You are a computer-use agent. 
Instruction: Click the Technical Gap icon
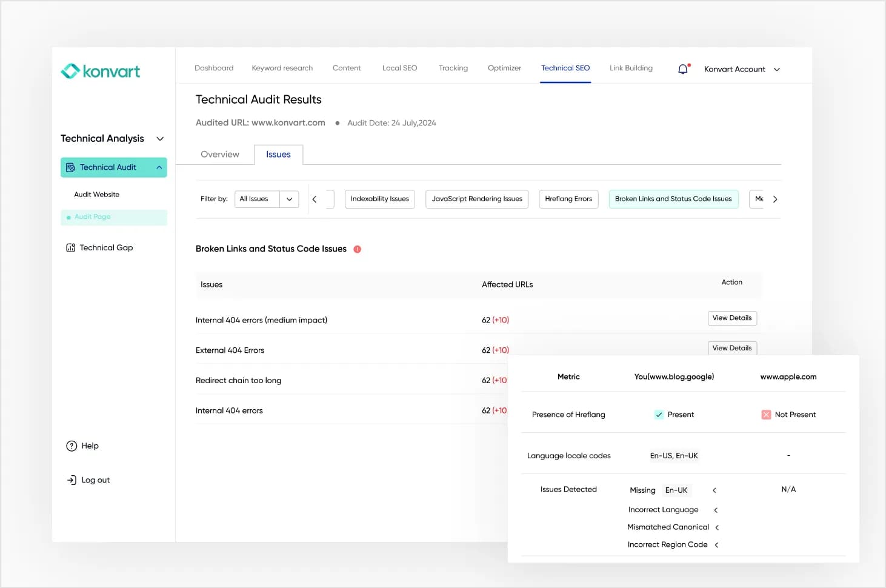[71, 248]
